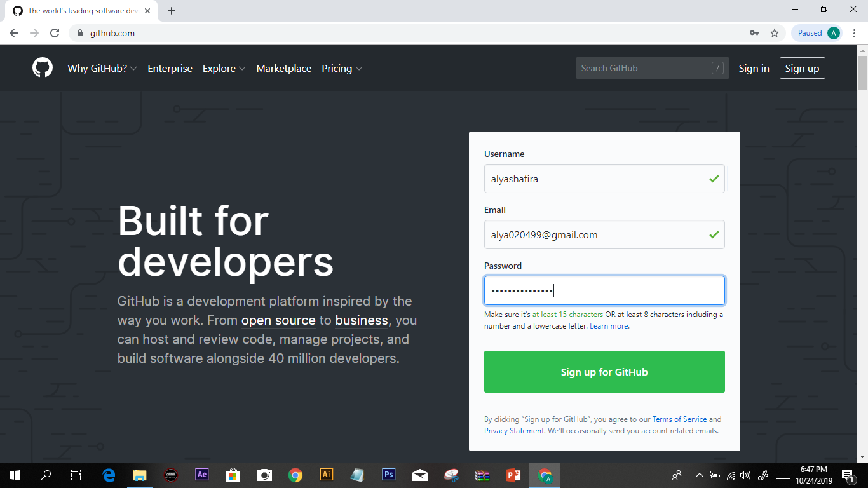
Task: Open Adobe Illustrator from the taskbar
Action: coord(326,475)
